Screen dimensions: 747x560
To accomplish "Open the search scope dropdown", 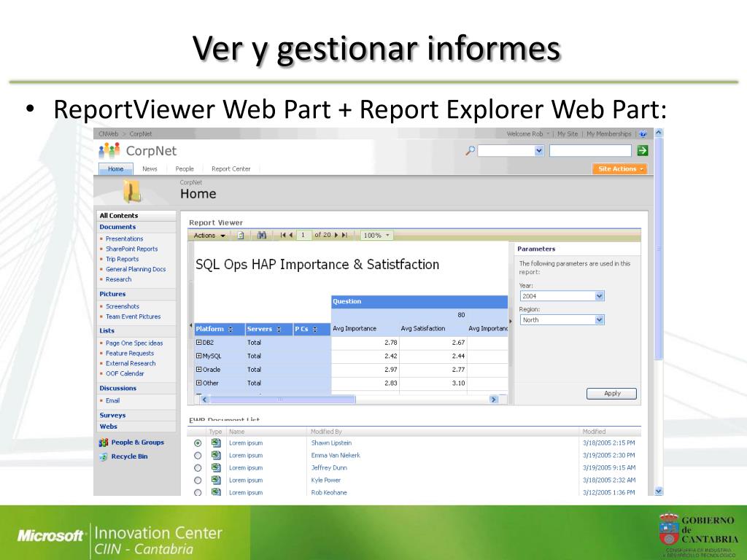I will click(x=539, y=151).
